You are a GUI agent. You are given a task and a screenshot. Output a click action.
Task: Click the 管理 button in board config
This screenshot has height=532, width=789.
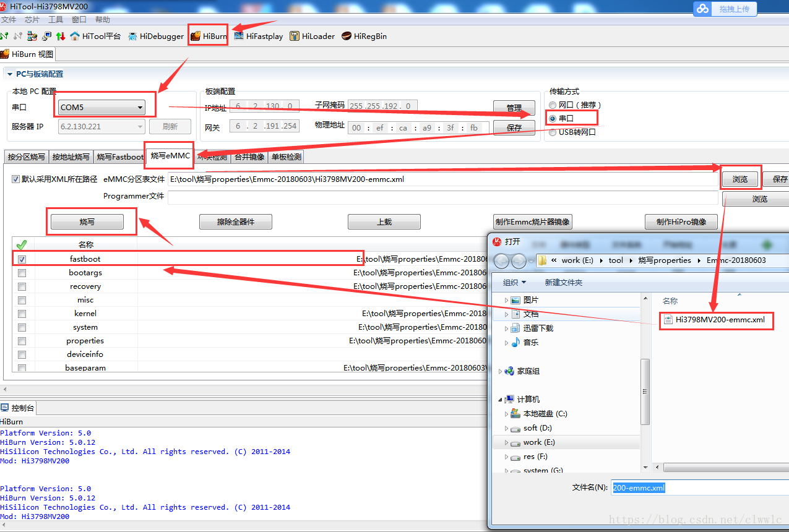coord(514,108)
